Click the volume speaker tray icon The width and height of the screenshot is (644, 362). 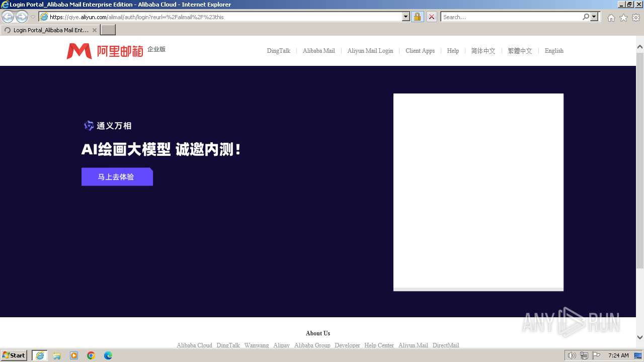(x=572, y=355)
